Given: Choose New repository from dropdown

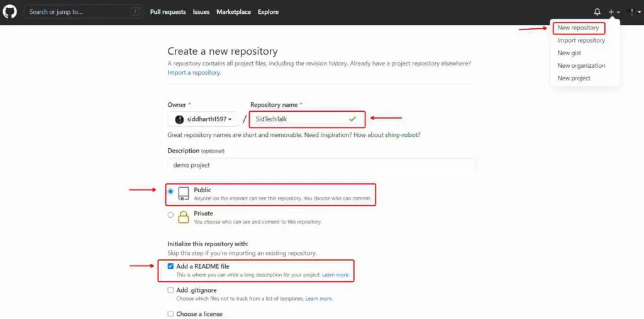Looking at the screenshot, I should (579, 28).
